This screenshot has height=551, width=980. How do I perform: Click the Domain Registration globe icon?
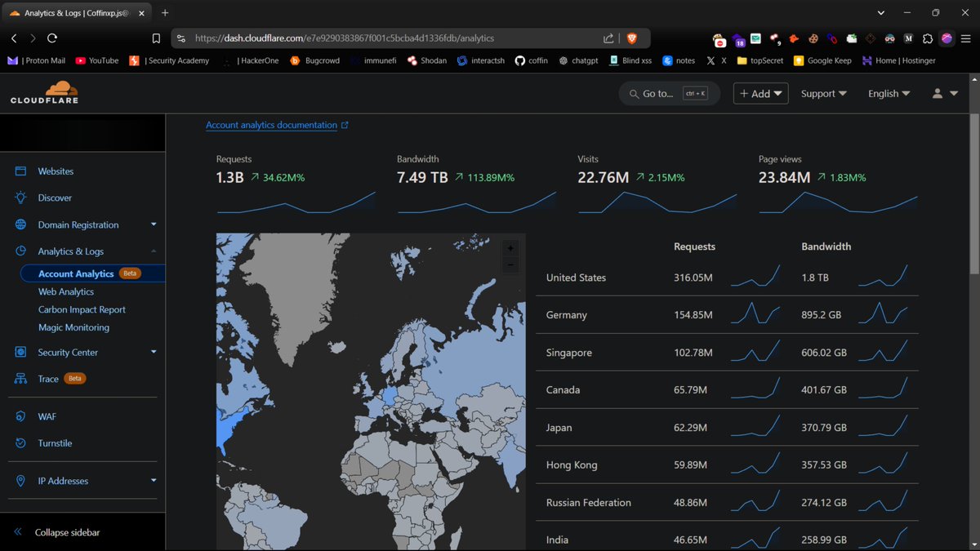coord(20,224)
